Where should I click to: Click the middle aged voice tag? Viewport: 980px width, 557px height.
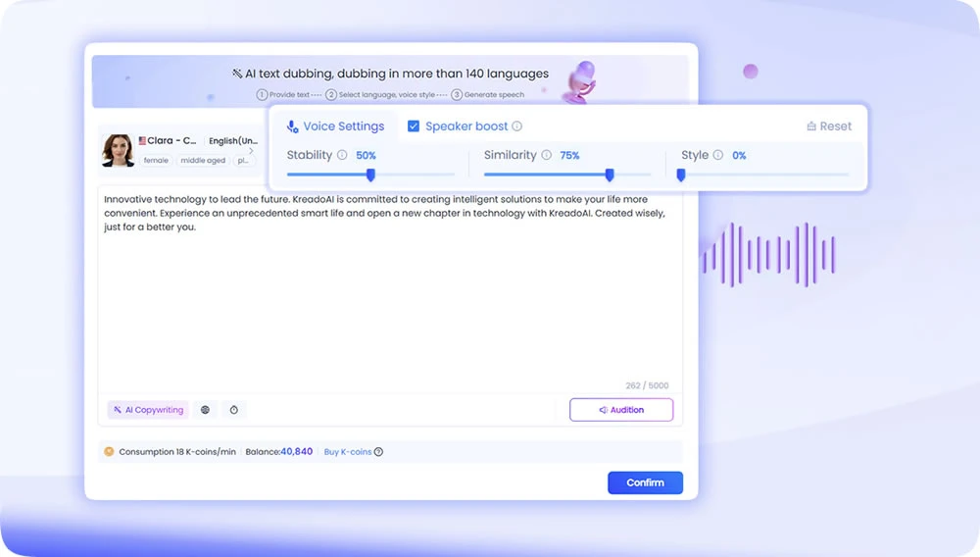coord(203,161)
